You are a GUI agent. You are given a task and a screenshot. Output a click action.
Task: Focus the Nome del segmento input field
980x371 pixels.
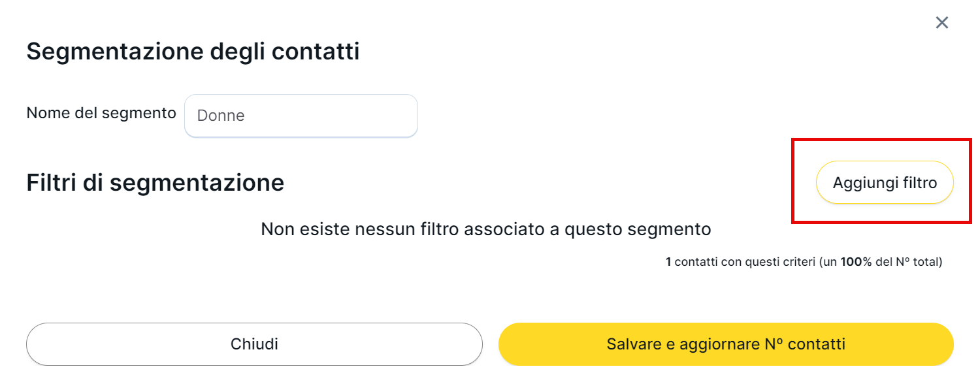pos(301,116)
